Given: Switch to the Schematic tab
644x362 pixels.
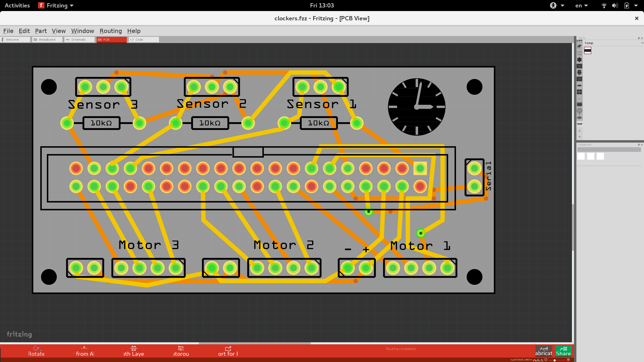Looking at the screenshot, I should pos(79,39).
